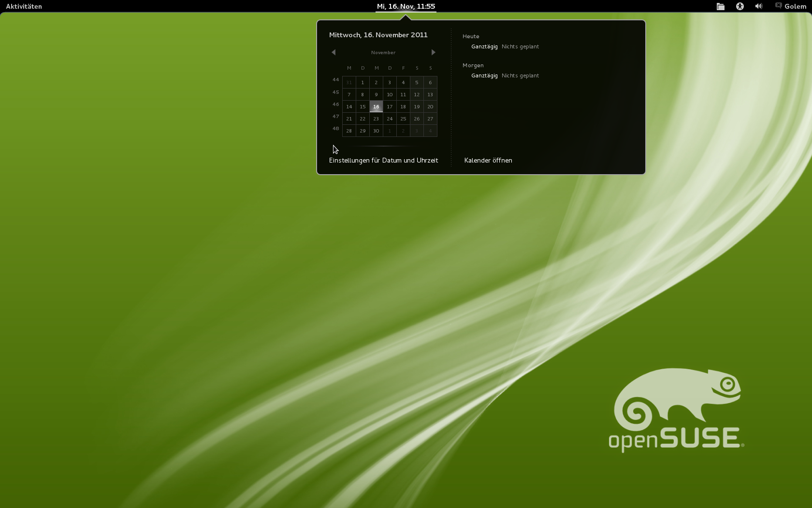The height and width of the screenshot is (508, 812).
Task: Click Nichts geplant under Morgen
Action: click(520, 75)
